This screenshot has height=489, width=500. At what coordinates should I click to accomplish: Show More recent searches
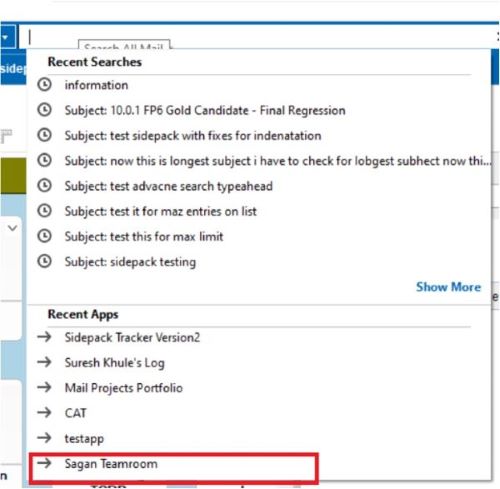point(448,287)
